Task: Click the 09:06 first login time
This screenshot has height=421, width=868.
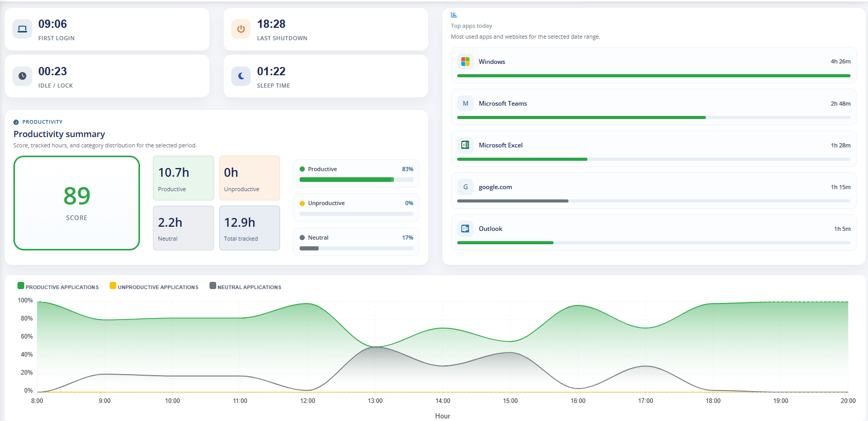Action: [x=53, y=24]
